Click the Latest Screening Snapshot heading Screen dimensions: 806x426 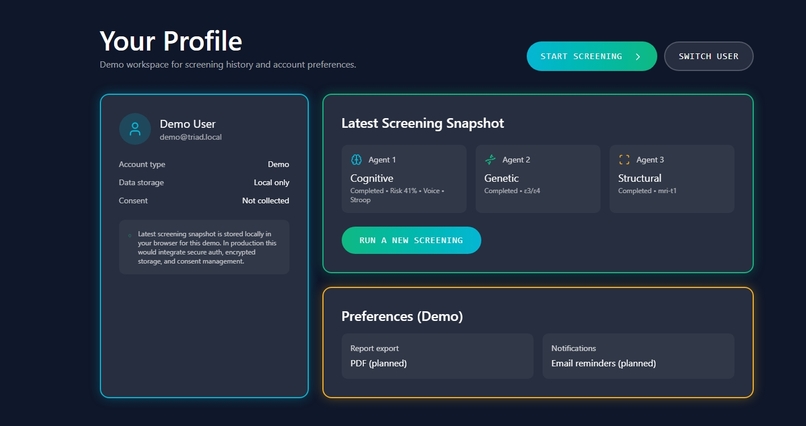pos(423,123)
